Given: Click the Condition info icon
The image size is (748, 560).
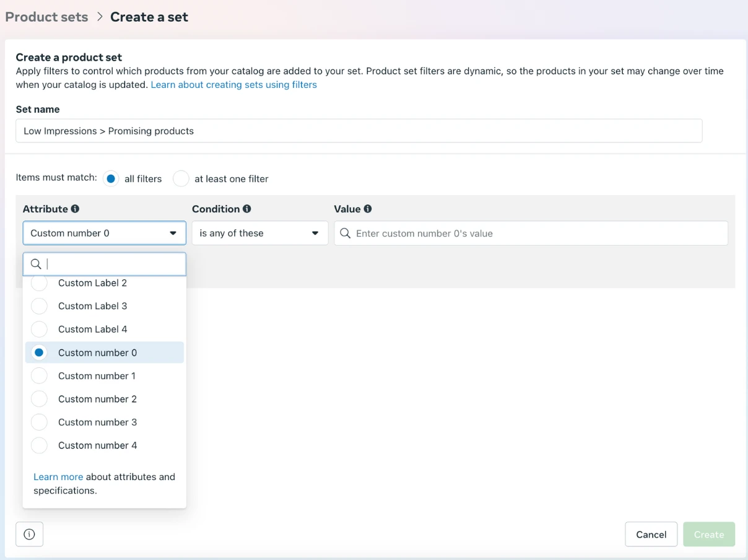Looking at the screenshot, I should pos(247,209).
